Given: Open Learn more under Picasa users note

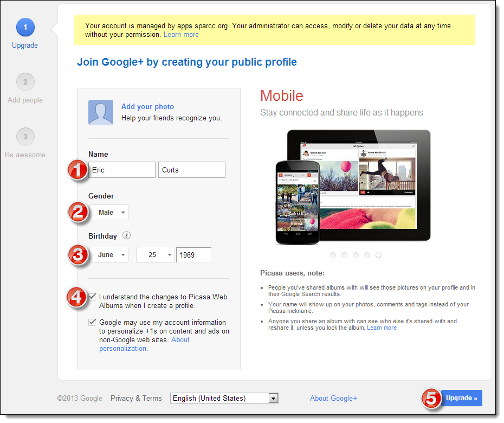Looking at the screenshot, I should coord(382,328).
